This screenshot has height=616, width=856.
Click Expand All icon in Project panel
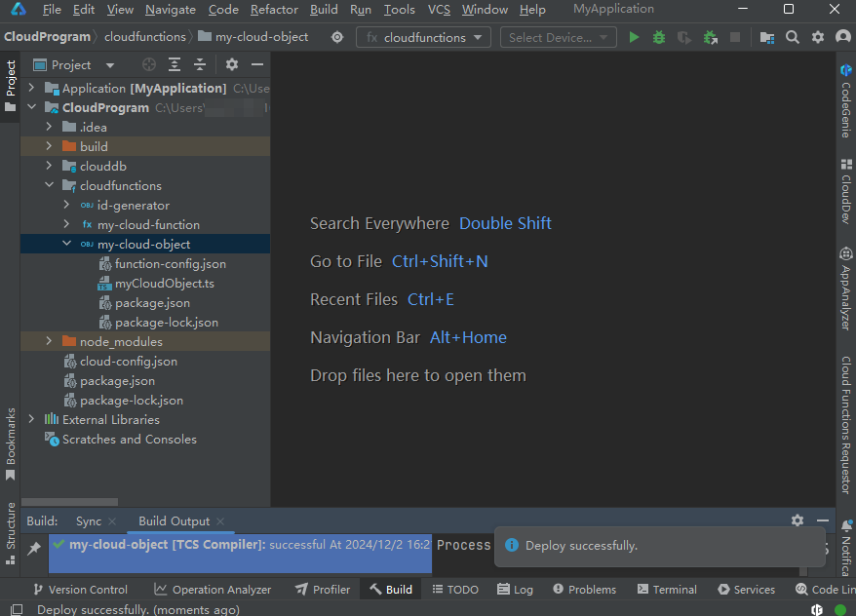175,65
